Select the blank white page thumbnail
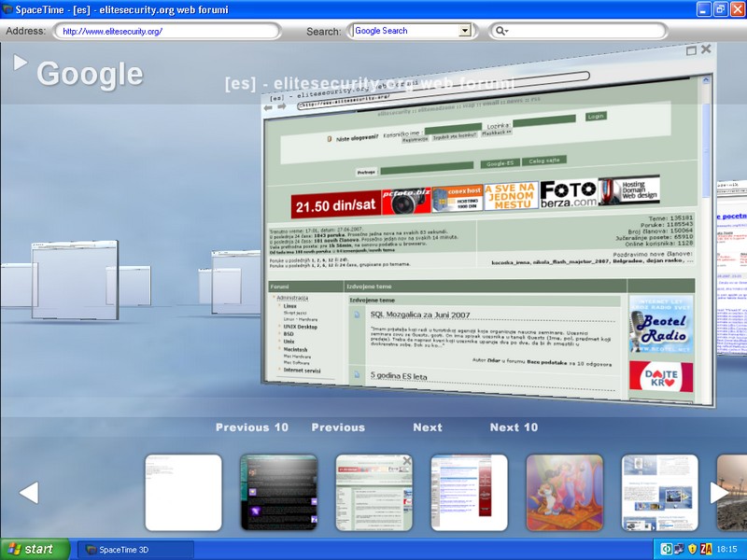The height and width of the screenshot is (560, 747). tap(183, 493)
